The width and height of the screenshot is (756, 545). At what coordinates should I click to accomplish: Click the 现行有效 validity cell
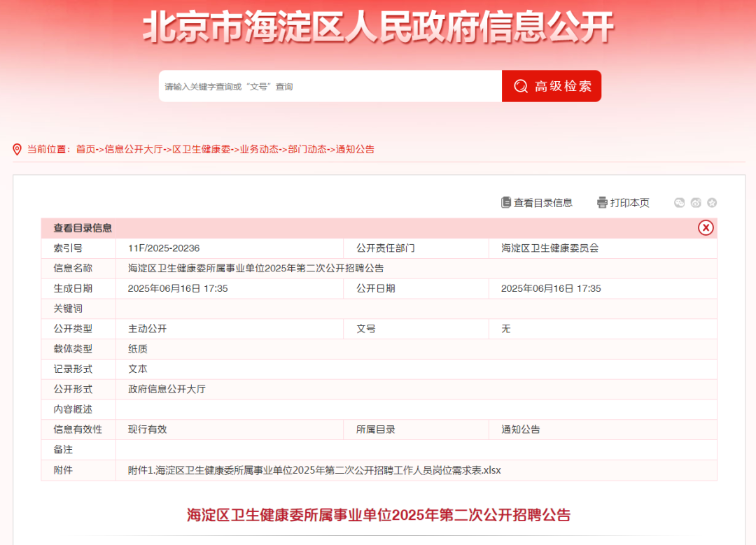click(x=147, y=430)
